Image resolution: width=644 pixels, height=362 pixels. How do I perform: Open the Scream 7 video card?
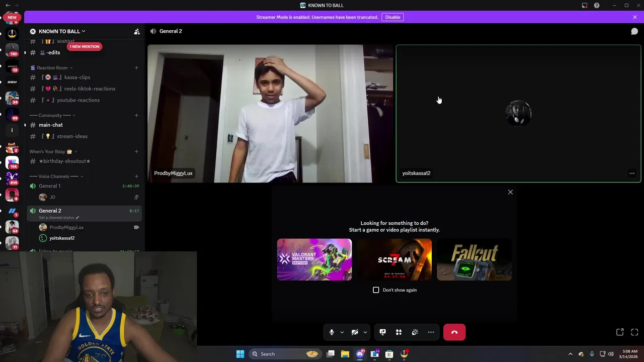point(394,259)
